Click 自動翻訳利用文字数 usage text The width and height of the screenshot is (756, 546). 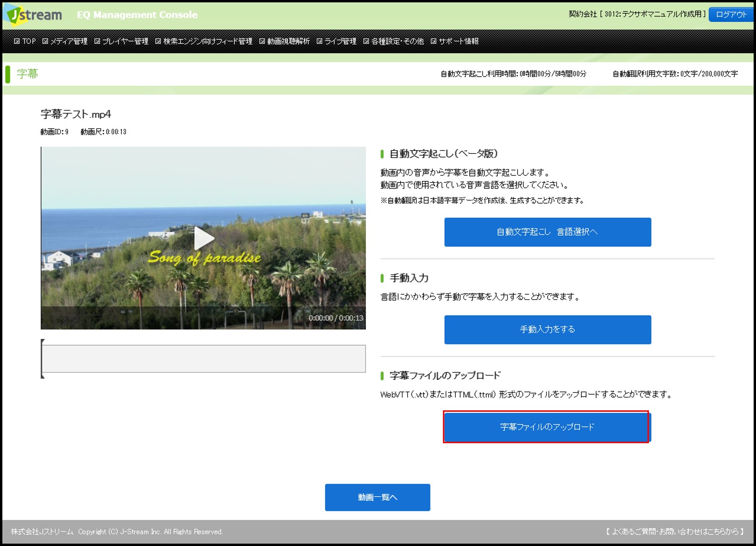[675, 74]
